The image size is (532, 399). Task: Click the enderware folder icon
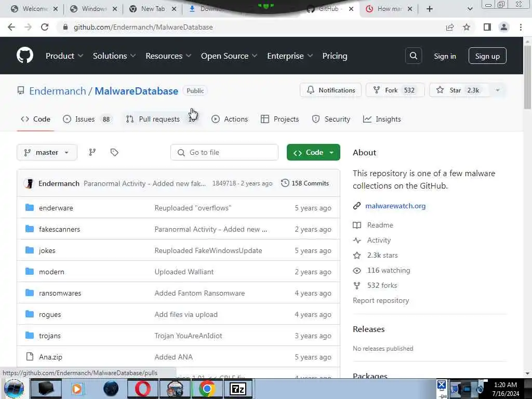[x=30, y=208]
